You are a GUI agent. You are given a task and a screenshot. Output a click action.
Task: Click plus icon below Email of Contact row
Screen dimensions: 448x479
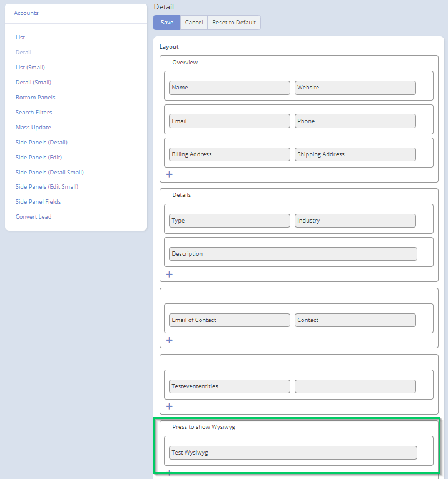170,340
